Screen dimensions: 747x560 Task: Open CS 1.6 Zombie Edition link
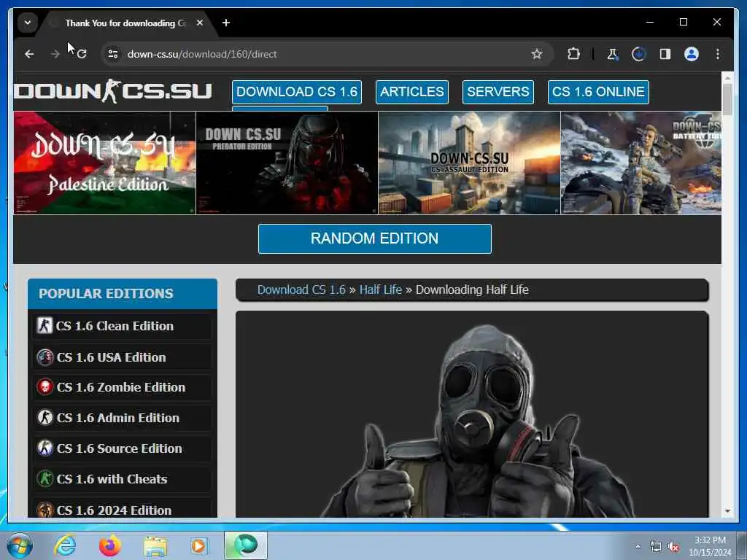[122, 387]
